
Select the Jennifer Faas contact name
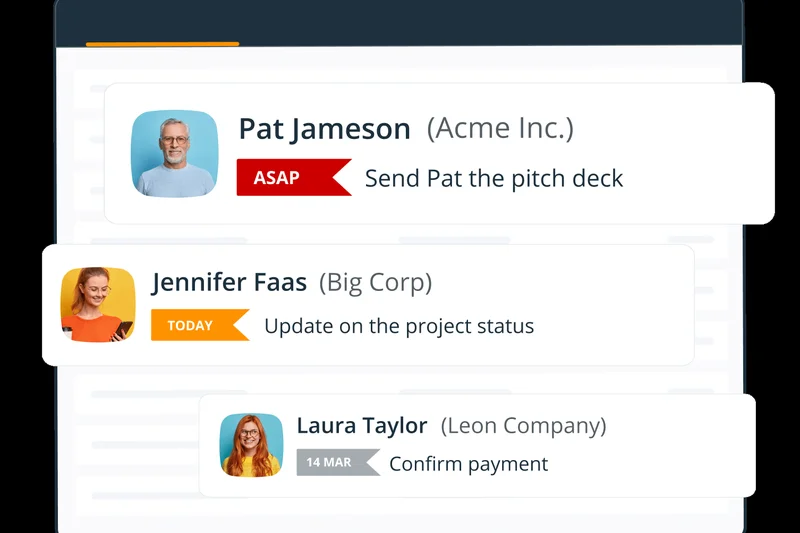point(229,283)
